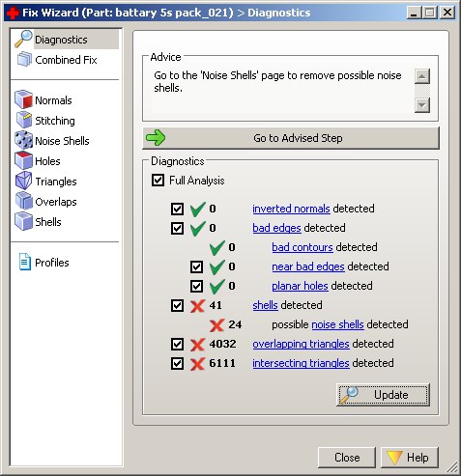Follow the shells link
The width and height of the screenshot is (461, 476).
[x=265, y=305]
